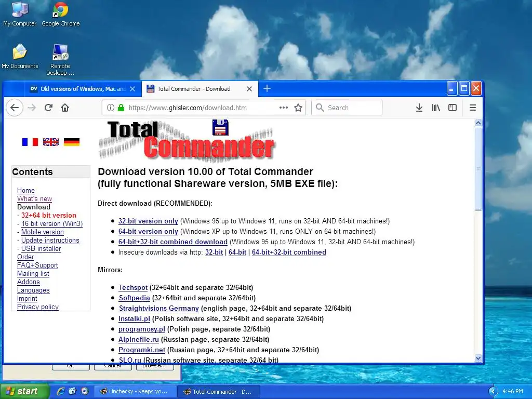Click the page scrollbar down arrow

coord(478,358)
